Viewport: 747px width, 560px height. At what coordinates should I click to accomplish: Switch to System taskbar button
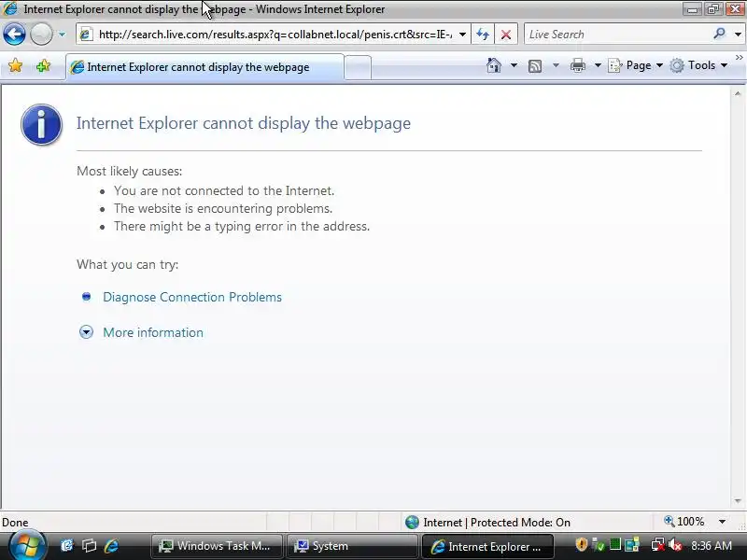click(352, 546)
